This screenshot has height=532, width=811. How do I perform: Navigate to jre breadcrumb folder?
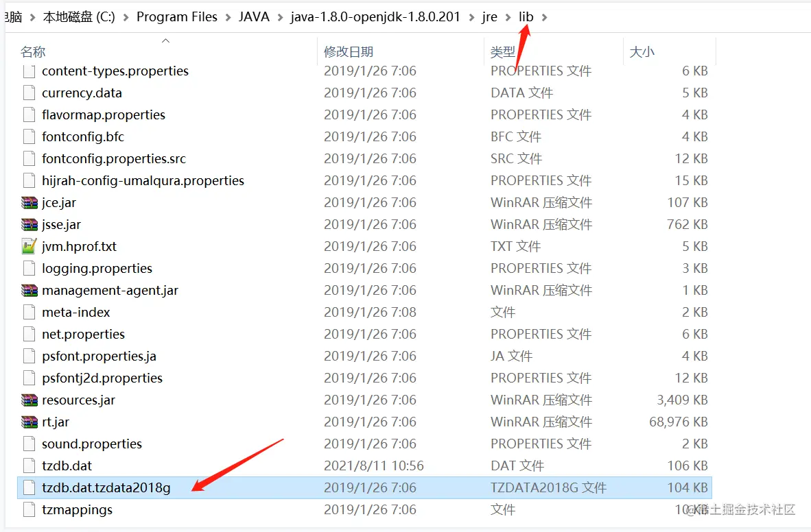(490, 17)
